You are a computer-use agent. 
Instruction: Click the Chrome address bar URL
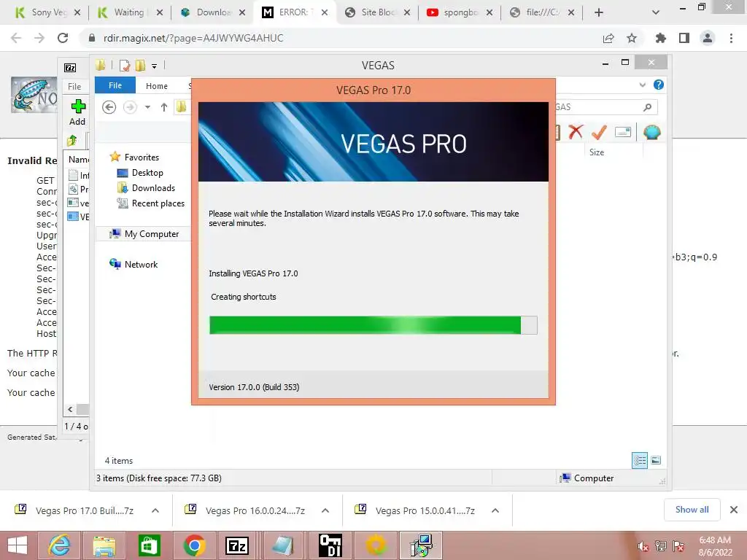[193, 38]
